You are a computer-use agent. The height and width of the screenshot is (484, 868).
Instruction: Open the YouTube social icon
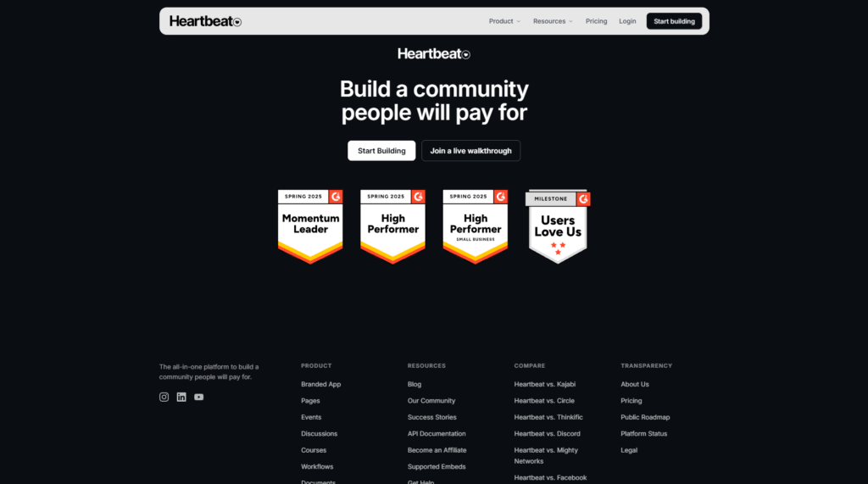[198, 397]
